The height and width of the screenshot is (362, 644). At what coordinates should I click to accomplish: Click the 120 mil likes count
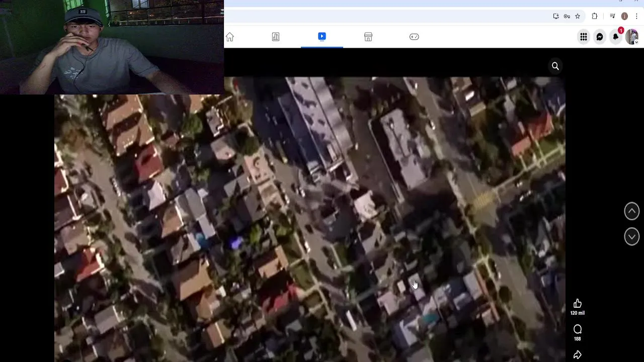point(578,313)
